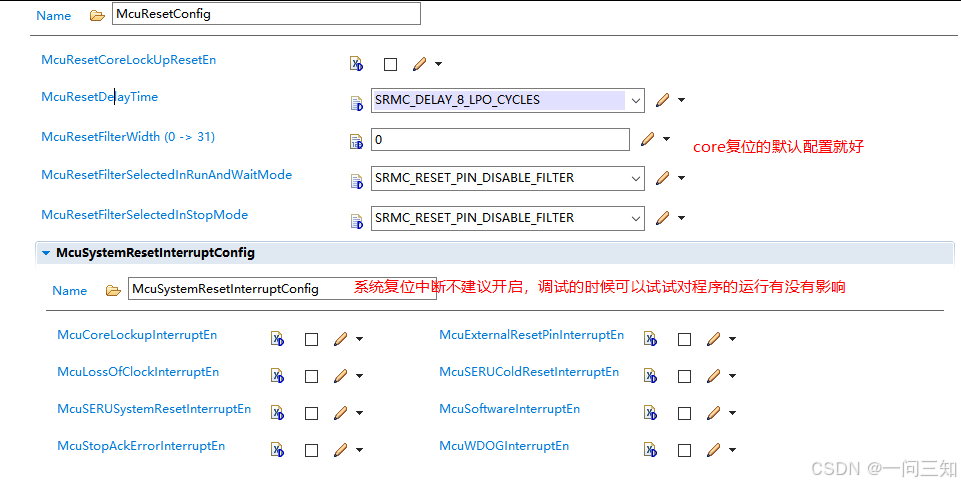Click the pencil edit icon for McuCoreLockupInterruptEn
This screenshot has width=961, height=486.
tap(341, 339)
